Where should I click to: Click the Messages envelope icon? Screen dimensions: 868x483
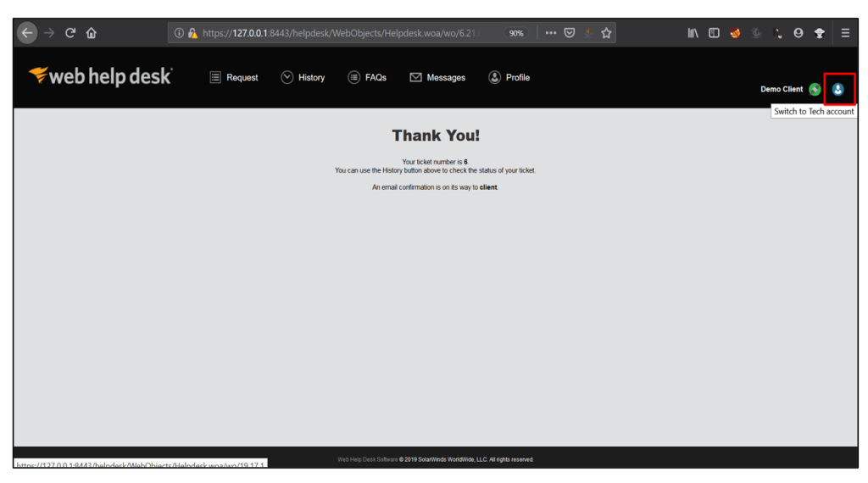pos(415,77)
